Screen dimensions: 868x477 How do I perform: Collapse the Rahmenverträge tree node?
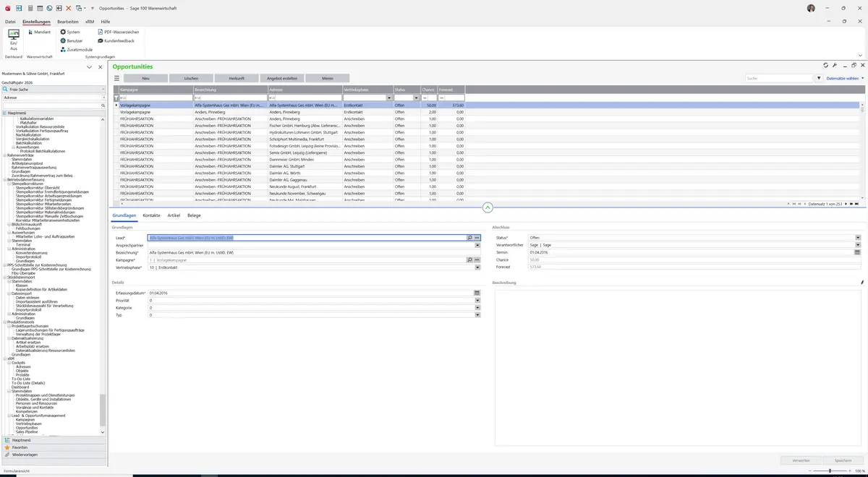[4, 155]
